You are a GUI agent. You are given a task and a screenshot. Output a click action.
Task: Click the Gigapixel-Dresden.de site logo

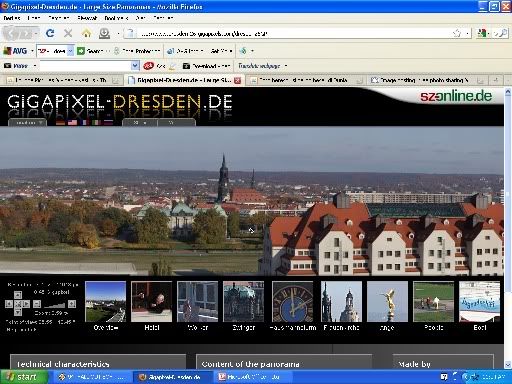[x=120, y=101]
